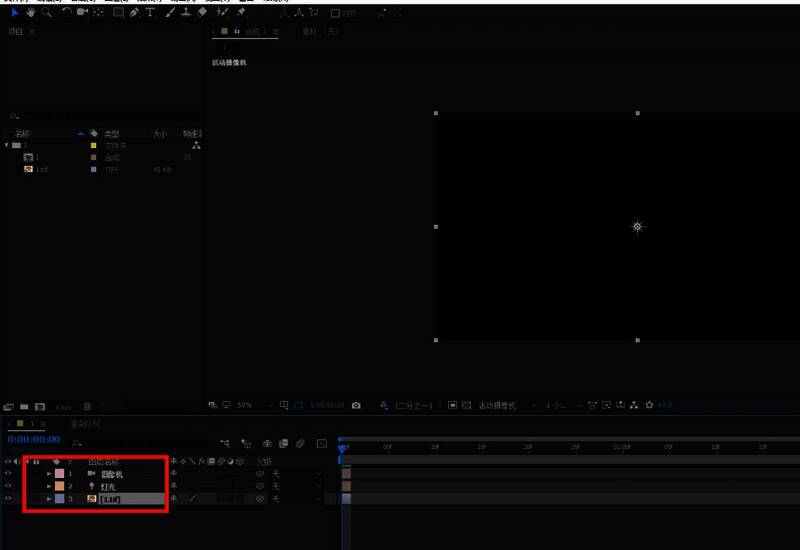Screen dimensions: 800x550
Task: Open the view layout dropdown
Action: click(563, 406)
